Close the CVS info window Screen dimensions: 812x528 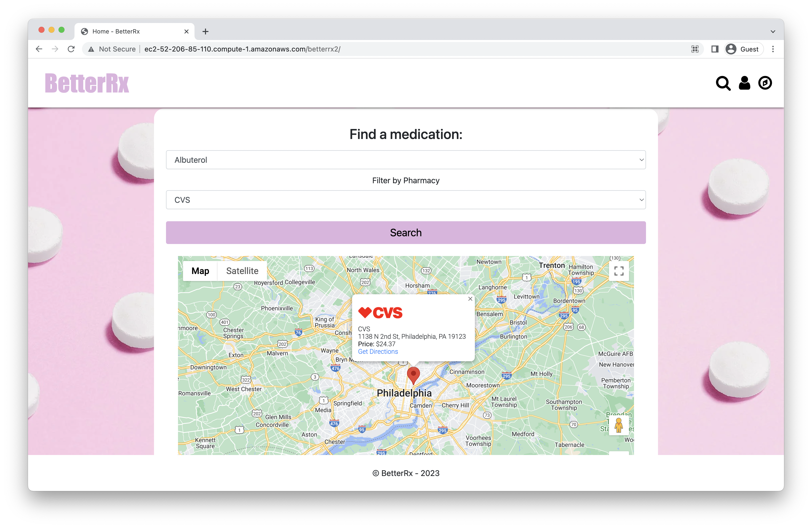(470, 299)
